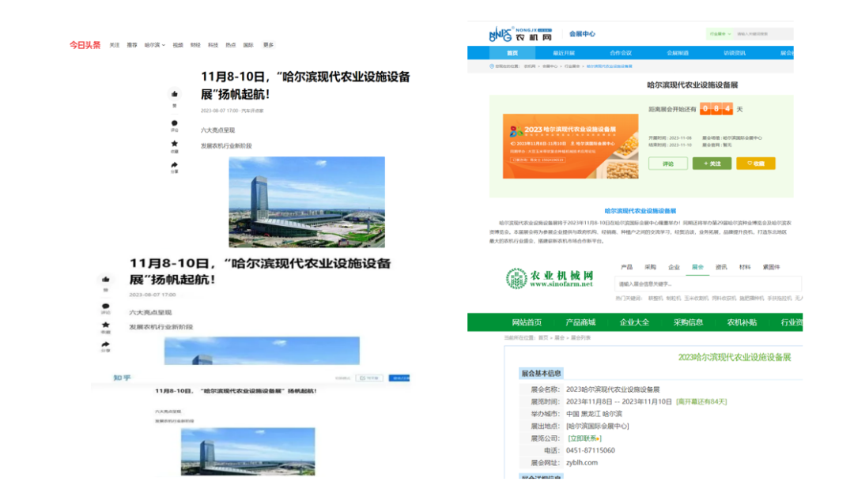Click the star icon beside the lower duplicate article
854x504 pixels.
click(105, 325)
